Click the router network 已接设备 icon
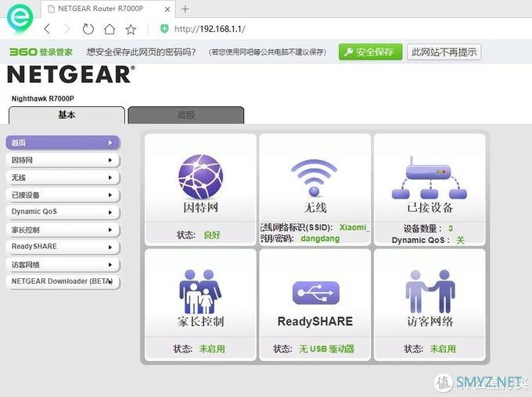The height and width of the screenshot is (397, 532). point(430,177)
